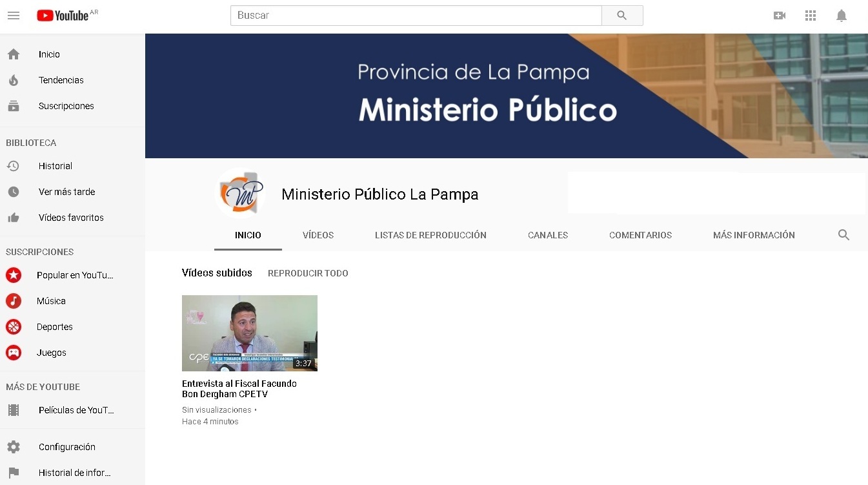The height and width of the screenshot is (485, 868).
Task: Open Configuración settings
Action: (x=66, y=447)
